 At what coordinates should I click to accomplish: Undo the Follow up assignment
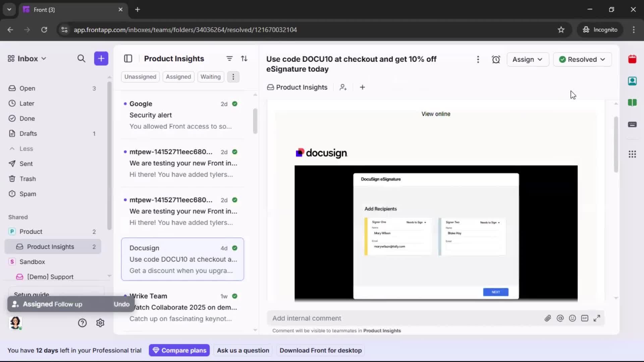121,304
